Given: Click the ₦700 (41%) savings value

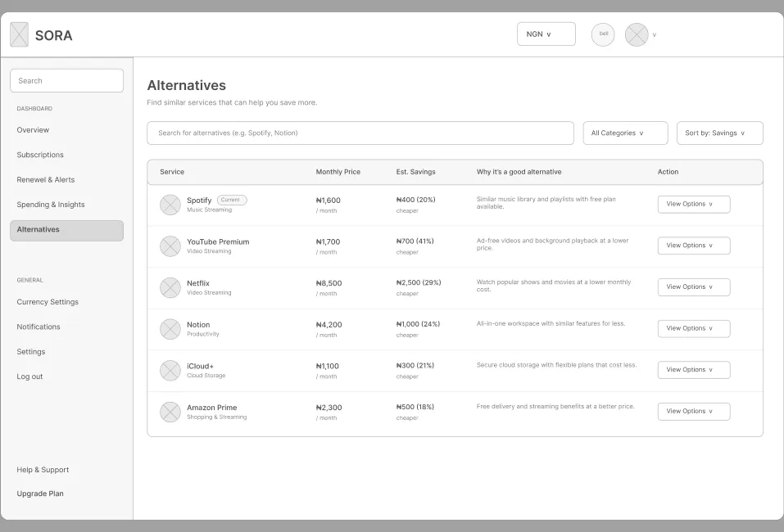Looking at the screenshot, I should pyautogui.click(x=415, y=241).
